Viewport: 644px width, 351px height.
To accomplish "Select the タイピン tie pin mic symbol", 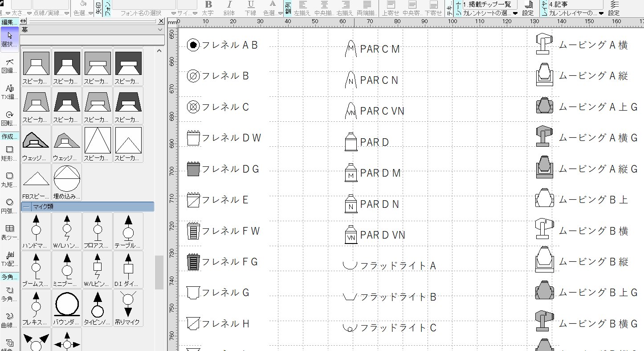I will tap(98, 308).
